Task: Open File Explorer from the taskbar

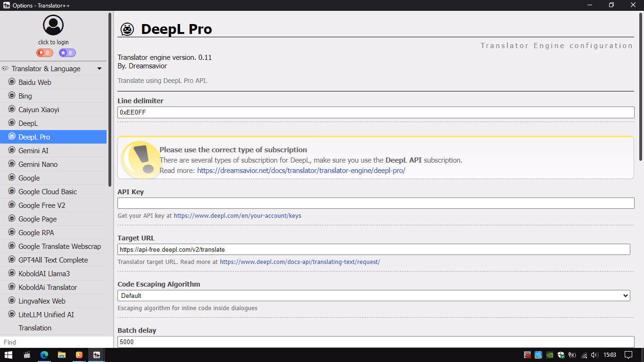Action: click(62, 355)
